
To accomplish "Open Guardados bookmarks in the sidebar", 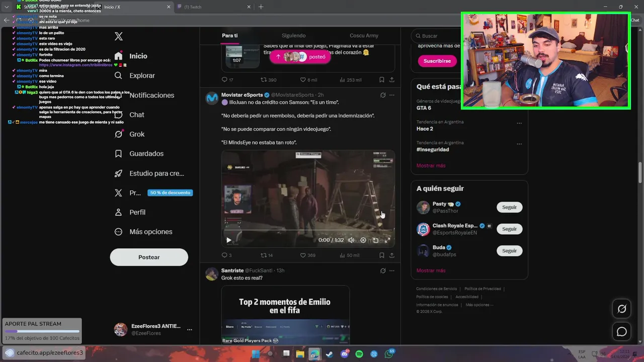I will click(x=139, y=153).
